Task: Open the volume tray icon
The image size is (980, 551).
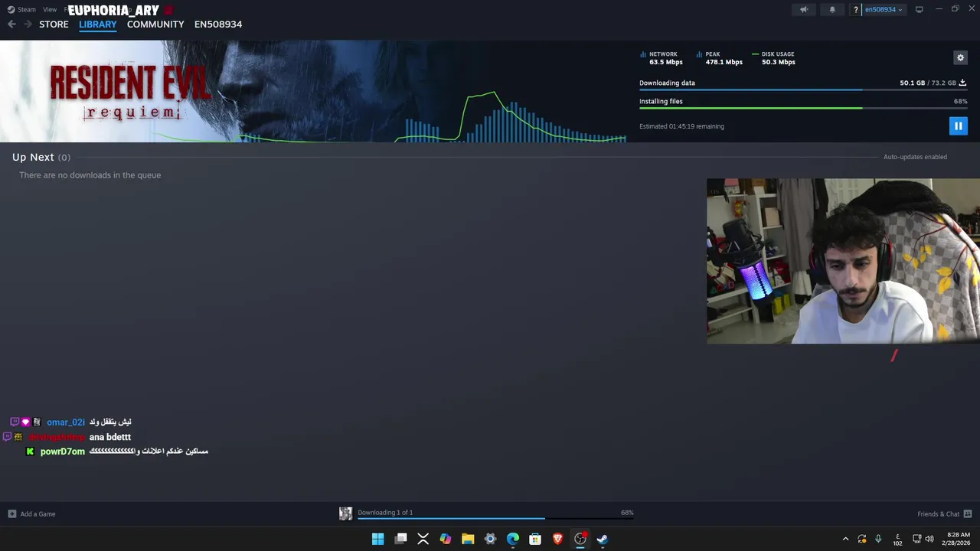Action: tap(929, 539)
